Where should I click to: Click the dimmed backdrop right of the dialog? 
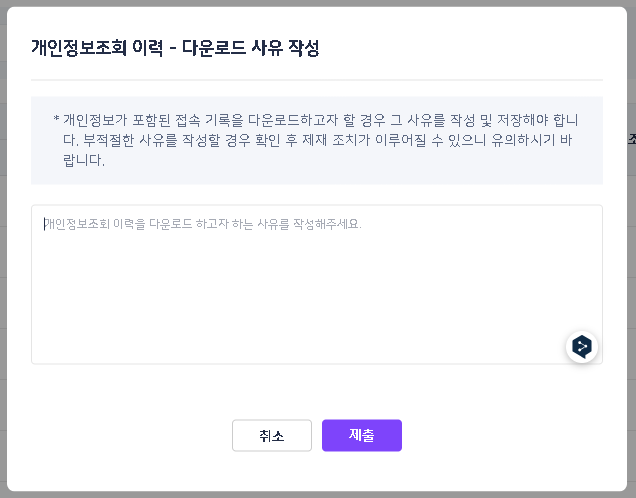[x=631, y=250]
